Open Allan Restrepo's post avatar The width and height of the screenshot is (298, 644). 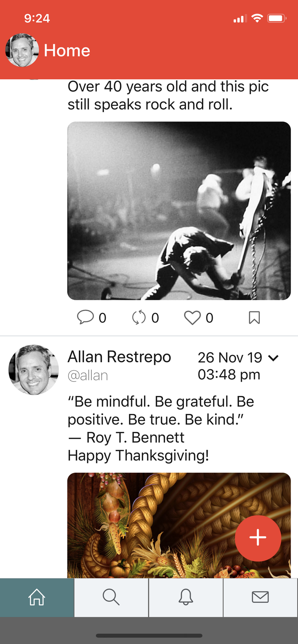coord(34,370)
